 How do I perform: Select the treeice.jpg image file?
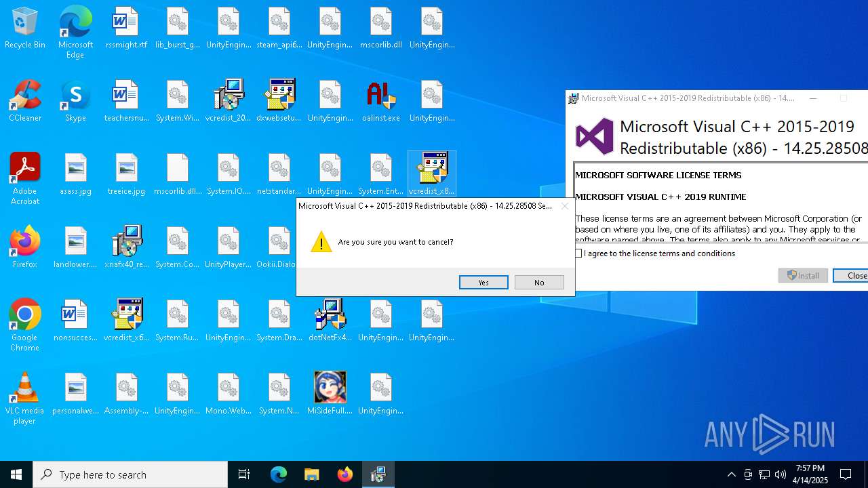[126, 175]
